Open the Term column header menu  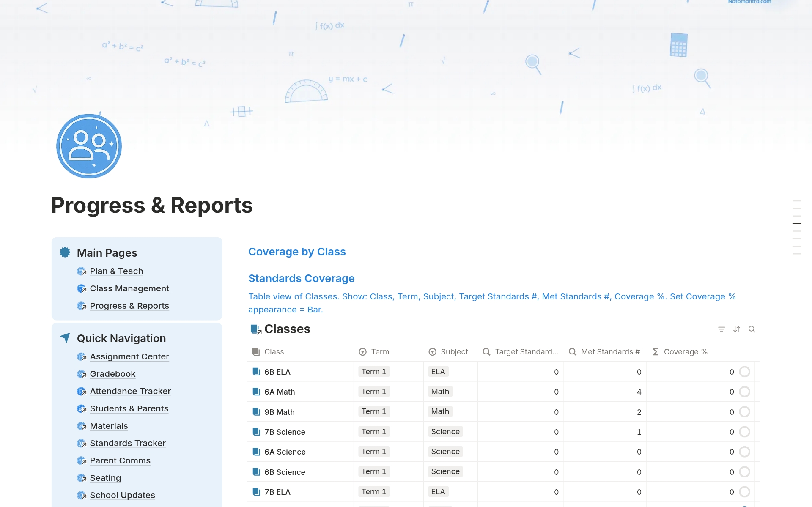(380, 352)
